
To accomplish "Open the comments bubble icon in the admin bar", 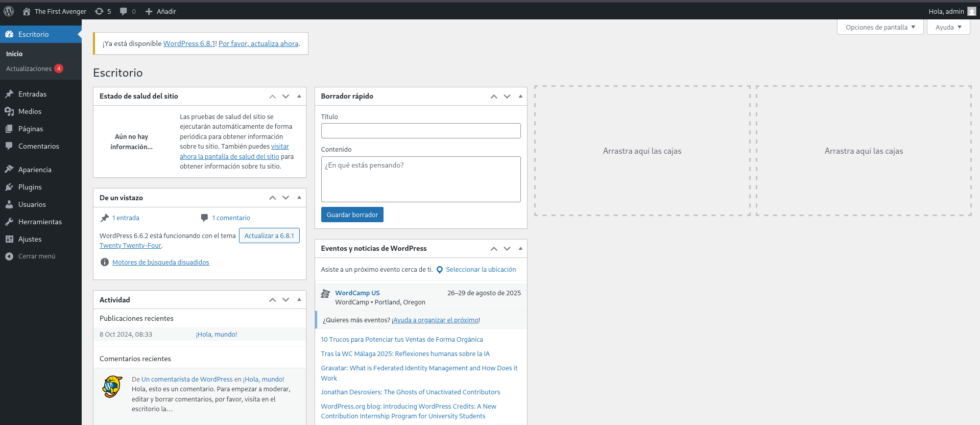I will [124, 11].
